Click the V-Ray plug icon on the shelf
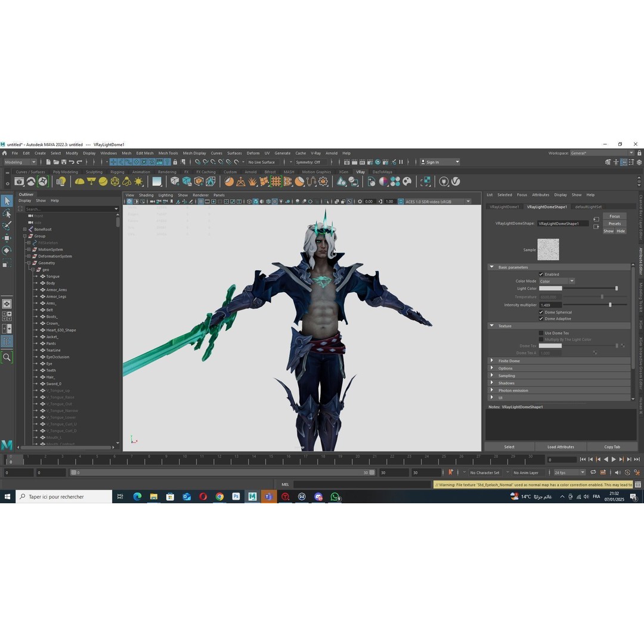The height and width of the screenshot is (644, 644). pyautogui.click(x=444, y=181)
